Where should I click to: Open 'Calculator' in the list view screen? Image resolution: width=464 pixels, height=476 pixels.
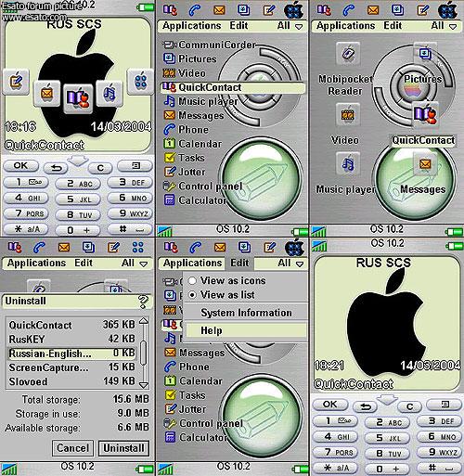196,200
